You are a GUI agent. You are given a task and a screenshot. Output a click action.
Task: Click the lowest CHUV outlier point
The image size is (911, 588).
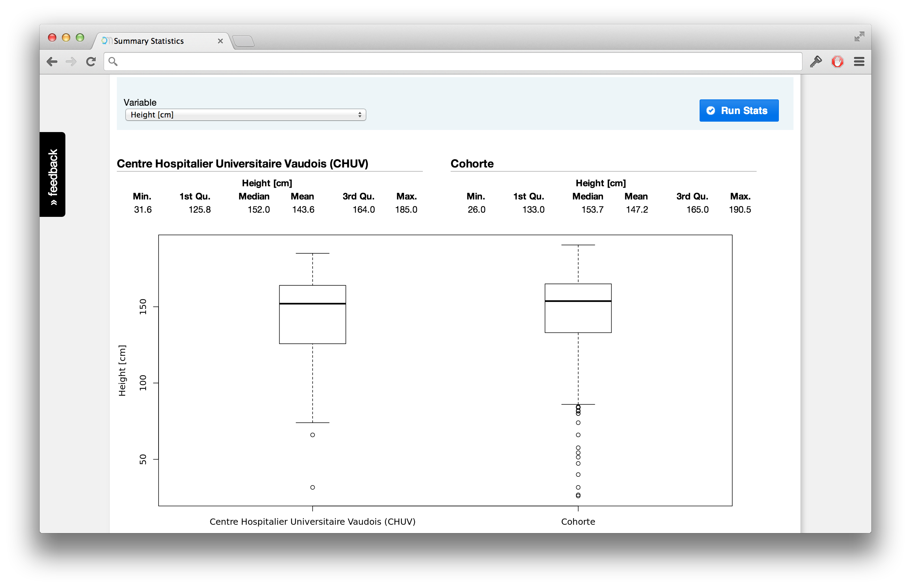[x=313, y=487]
